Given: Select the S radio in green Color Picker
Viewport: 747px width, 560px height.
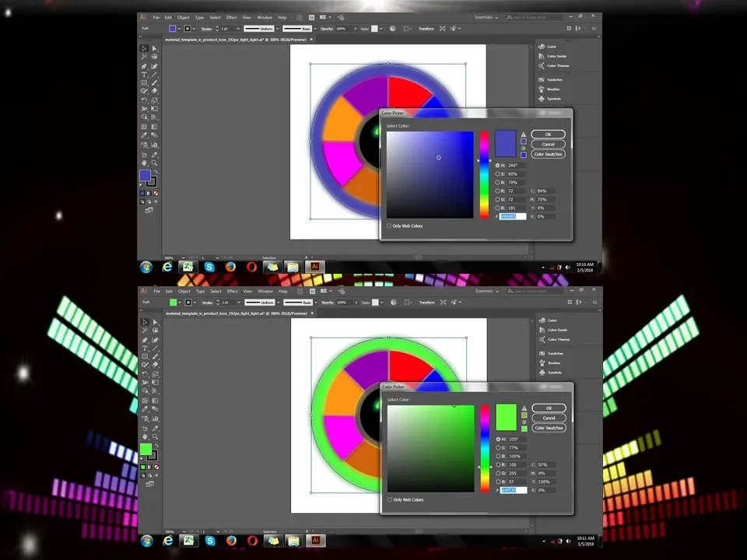Looking at the screenshot, I should click(498, 448).
